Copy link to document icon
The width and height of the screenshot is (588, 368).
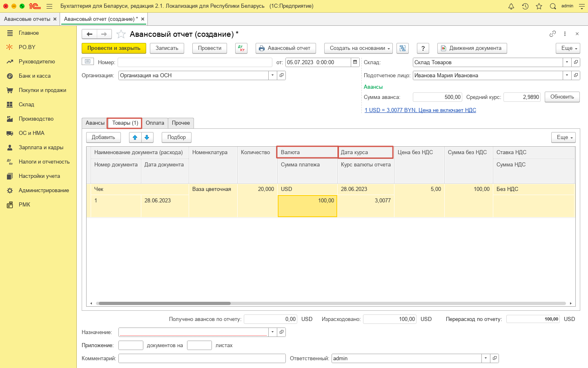tap(552, 34)
